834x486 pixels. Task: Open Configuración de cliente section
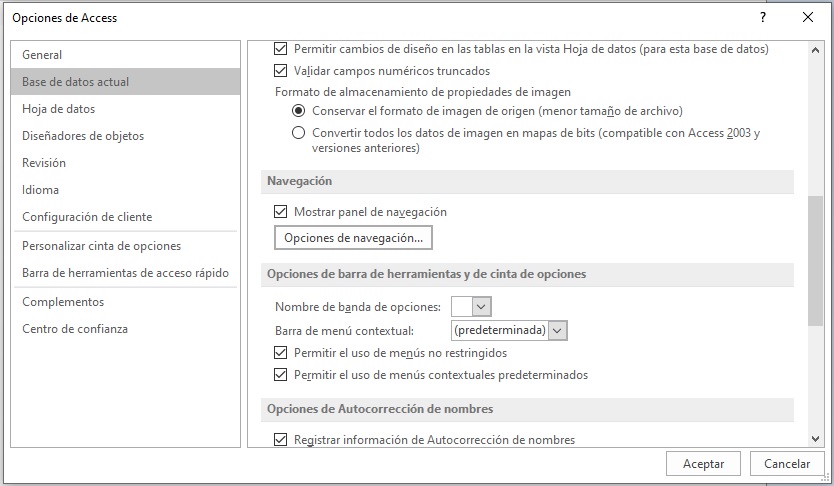point(126,217)
